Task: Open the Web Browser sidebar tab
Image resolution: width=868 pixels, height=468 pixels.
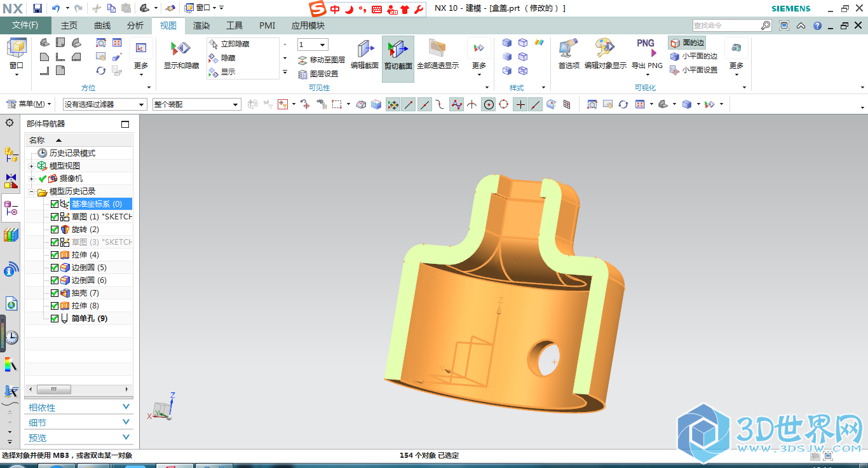Action: [11, 303]
